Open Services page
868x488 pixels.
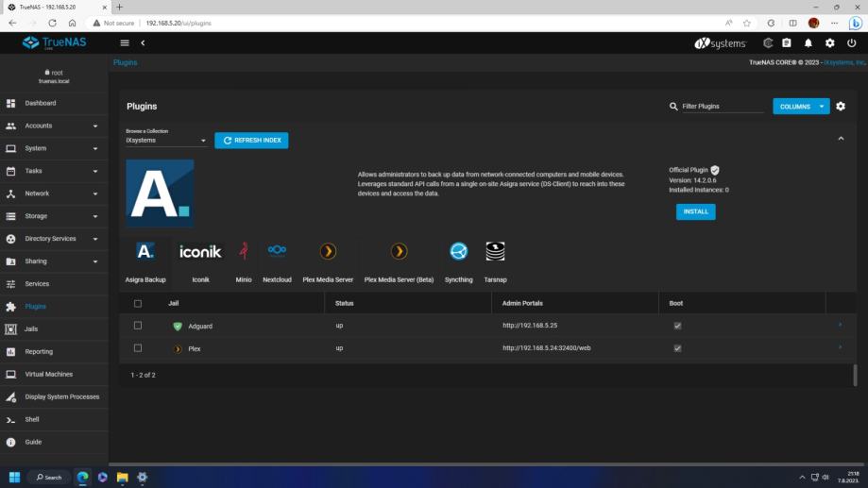tap(54, 284)
